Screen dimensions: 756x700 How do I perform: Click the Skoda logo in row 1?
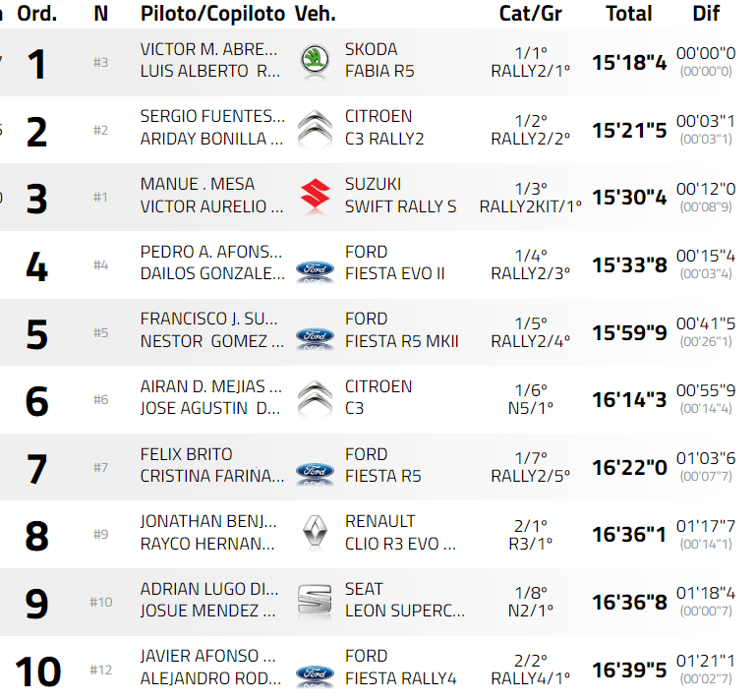(315, 61)
